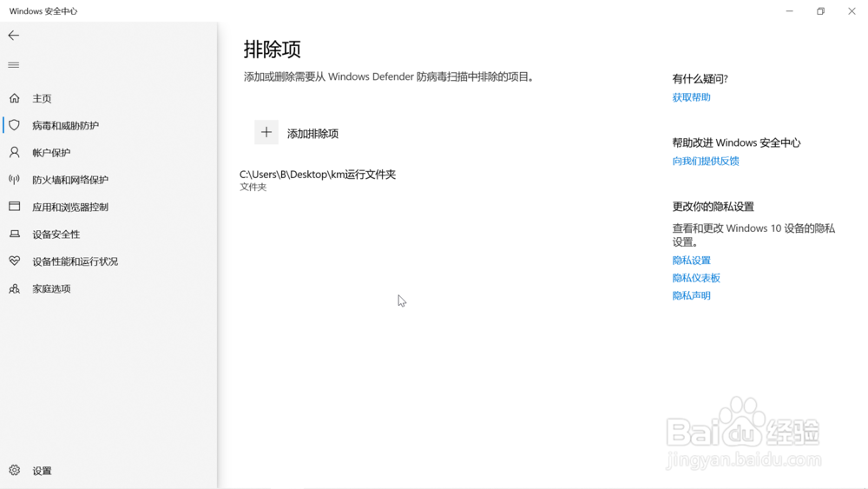Screen dimensions: 868x489
Task: Click the shield icon for virus protection
Action: (x=15, y=125)
